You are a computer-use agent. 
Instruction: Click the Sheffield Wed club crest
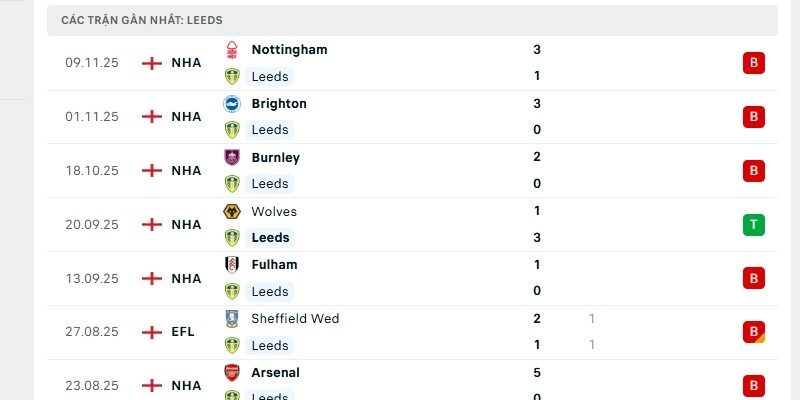click(232, 319)
